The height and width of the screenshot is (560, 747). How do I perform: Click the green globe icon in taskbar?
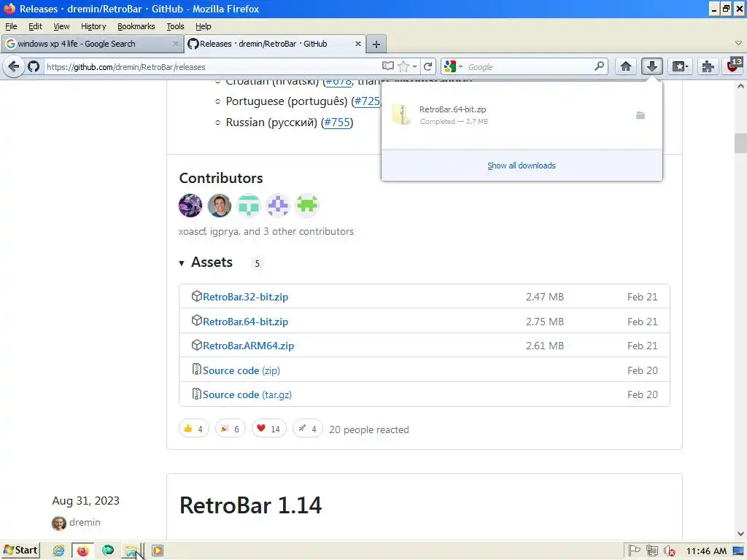point(108,550)
